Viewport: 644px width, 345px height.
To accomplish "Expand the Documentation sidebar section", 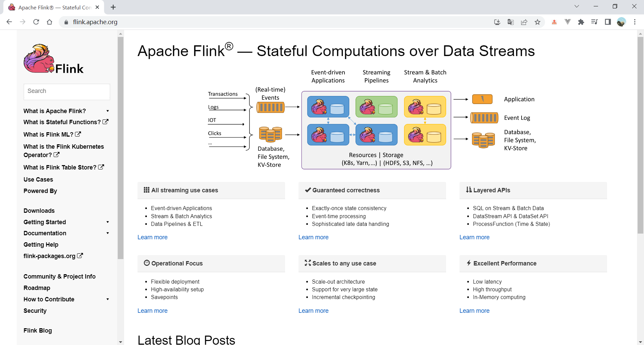I will [107, 233].
